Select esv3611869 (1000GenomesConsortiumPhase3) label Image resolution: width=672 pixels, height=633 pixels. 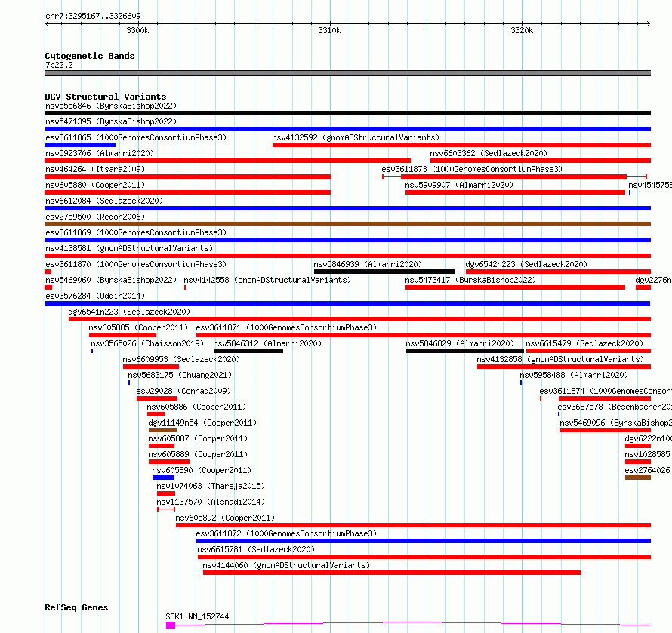point(136,232)
